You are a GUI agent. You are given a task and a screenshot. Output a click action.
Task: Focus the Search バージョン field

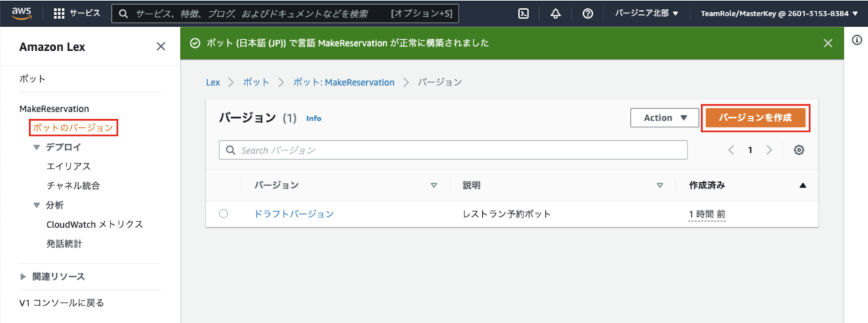453,150
